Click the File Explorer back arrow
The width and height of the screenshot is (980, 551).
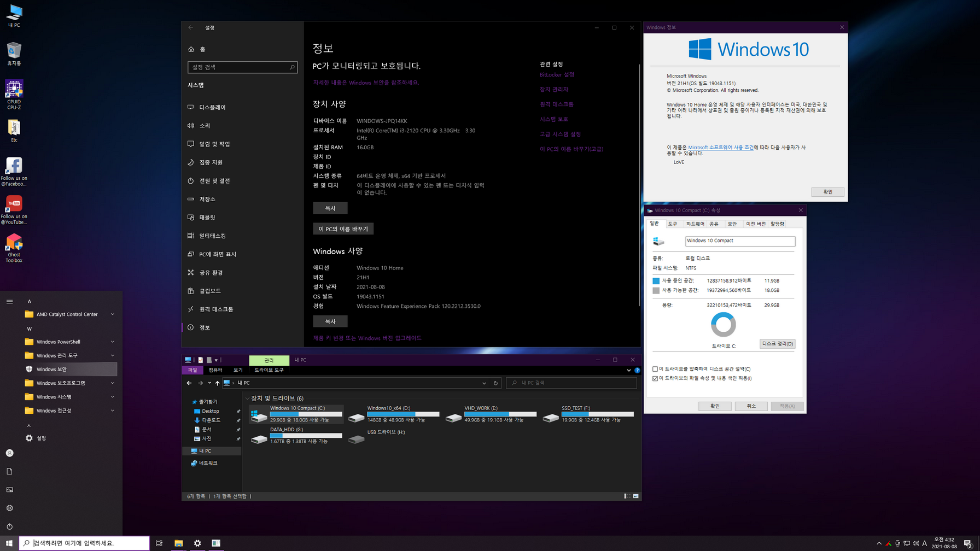(x=189, y=383)
